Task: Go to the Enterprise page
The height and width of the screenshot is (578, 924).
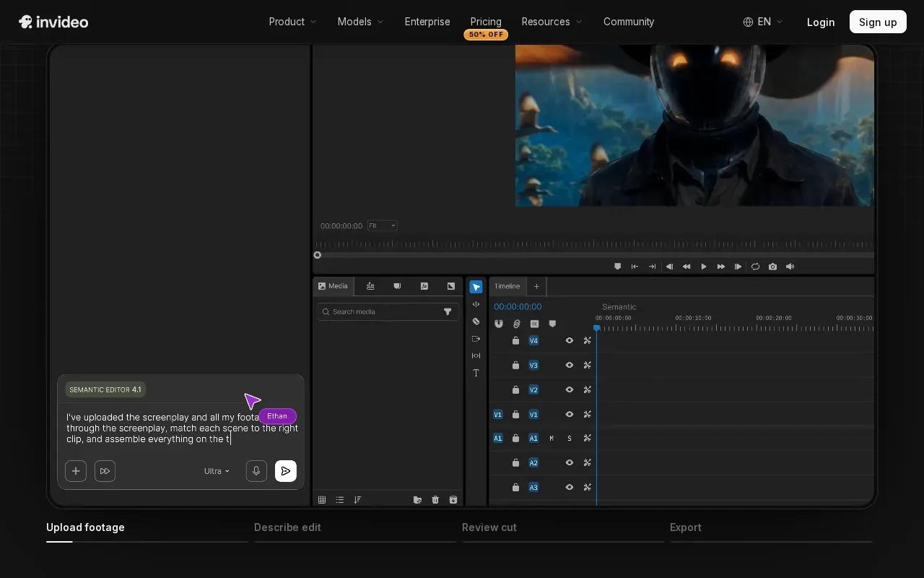Action: coord(427,22)
